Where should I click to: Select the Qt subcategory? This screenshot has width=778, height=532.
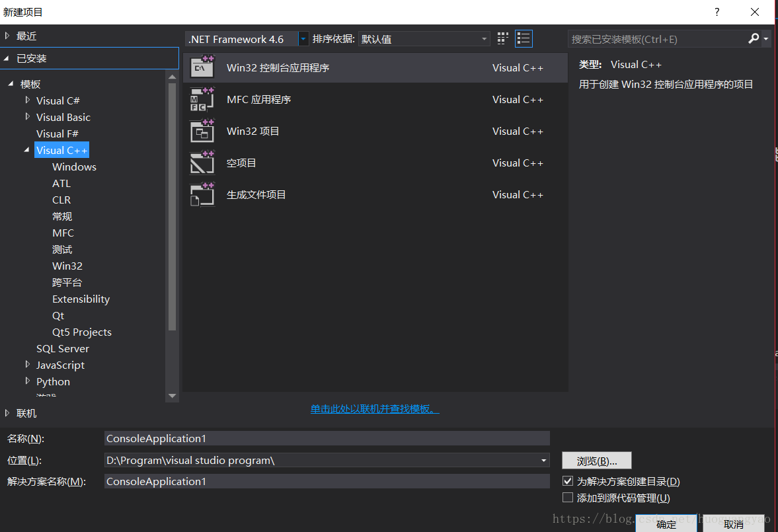tap(58, 316)
